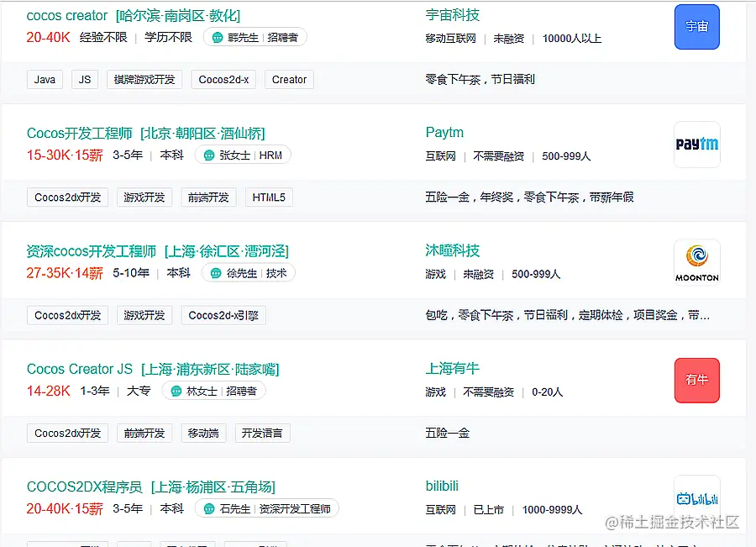The width and height of the screenshot is (756, 547).
Task: Open 沐瞳科技 company page
Action: pyautogui.click(x=452, y=250)
